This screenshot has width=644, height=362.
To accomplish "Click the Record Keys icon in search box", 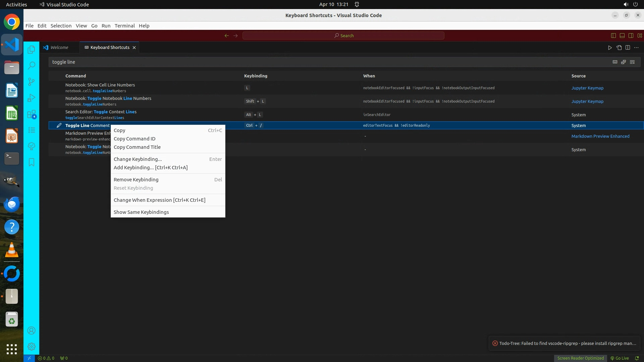I will coord(615,62).
